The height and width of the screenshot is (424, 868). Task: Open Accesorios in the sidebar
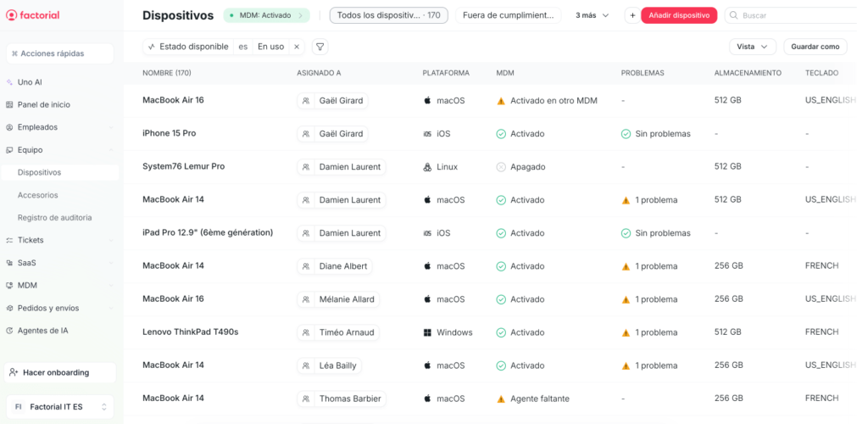(x=38, y=195)
